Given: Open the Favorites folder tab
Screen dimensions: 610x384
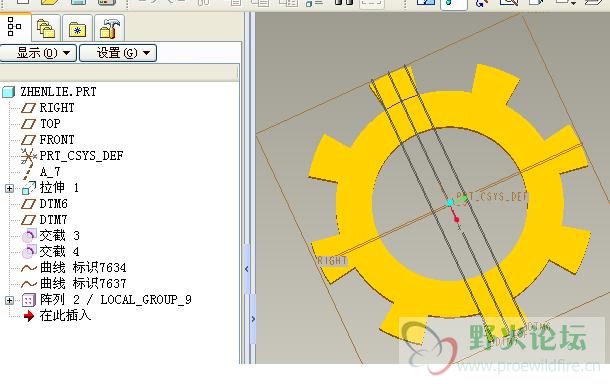Looking at the screenshot, I should coord(77,28).
